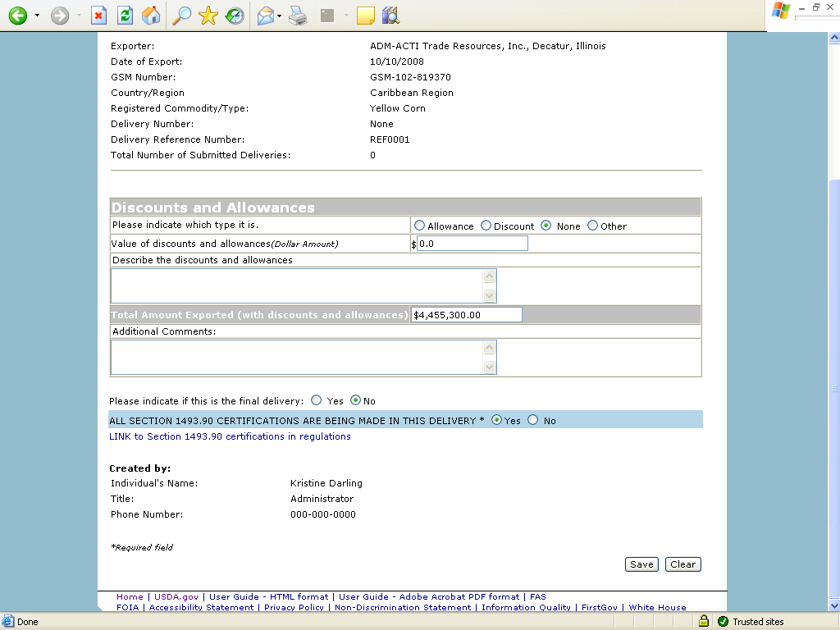This screenshot has height=630, width=840.
Task: Choose the Discount type option
Action: click(x=486, y=226)
